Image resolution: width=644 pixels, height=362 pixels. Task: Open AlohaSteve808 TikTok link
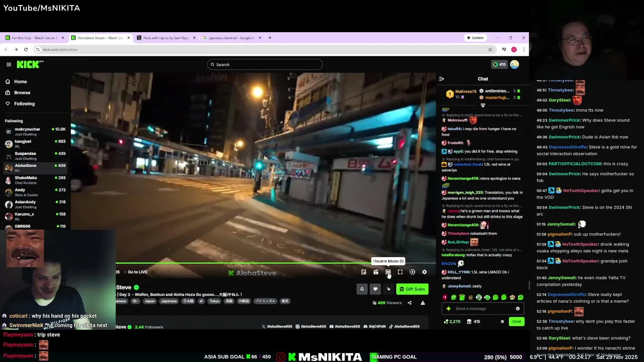[x=405, y=326]
